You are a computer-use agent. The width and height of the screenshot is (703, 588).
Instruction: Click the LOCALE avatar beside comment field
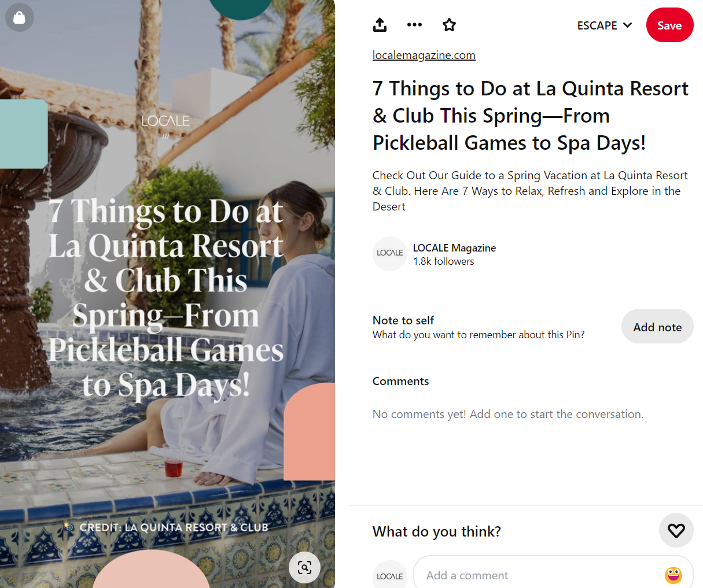point(390,575)
